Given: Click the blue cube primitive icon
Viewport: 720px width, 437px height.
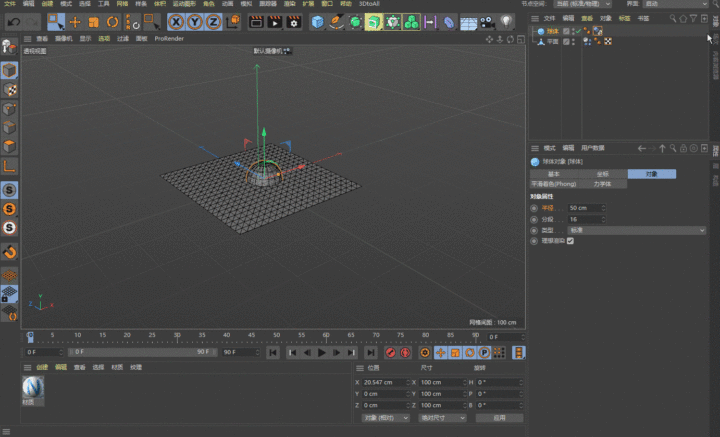Looking at the screenshot, I should click(x=317, y=21).
